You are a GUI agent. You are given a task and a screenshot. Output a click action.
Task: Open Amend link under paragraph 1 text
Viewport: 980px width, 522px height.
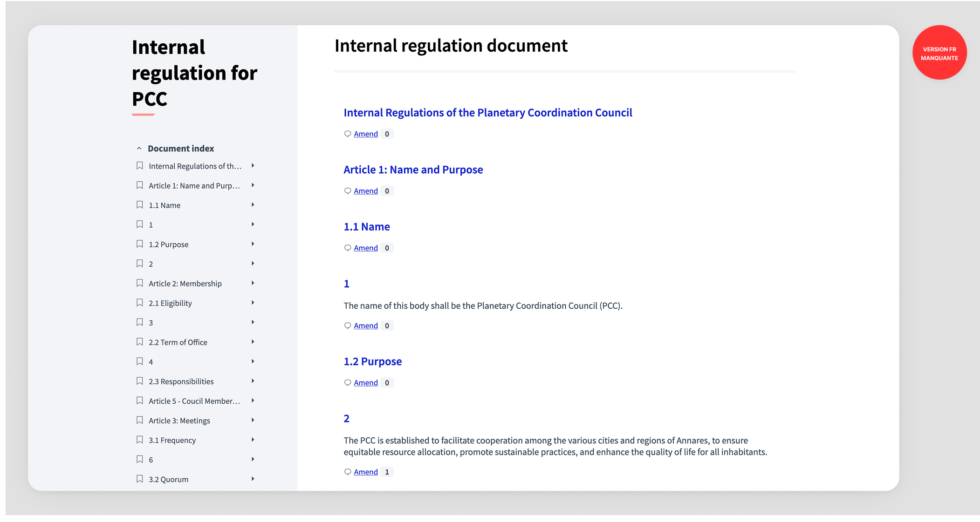coord(366,326)
